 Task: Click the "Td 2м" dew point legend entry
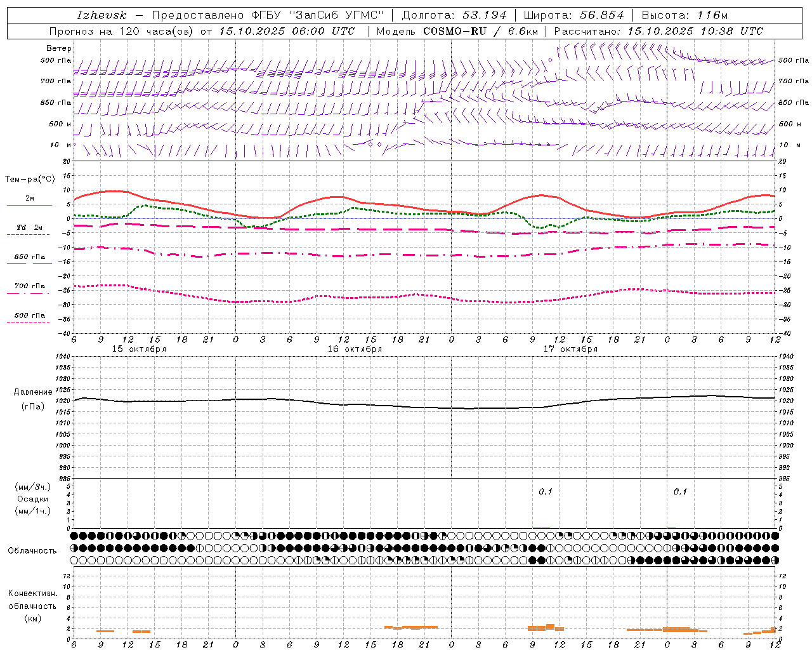pyautogui.click(x=29, y=227)
